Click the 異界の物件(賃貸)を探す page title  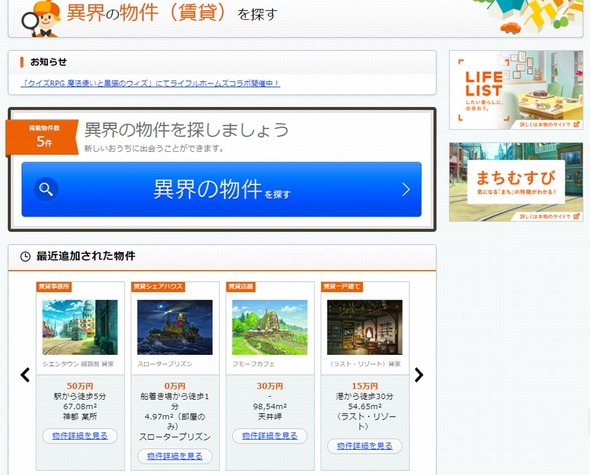coord(172,13)
